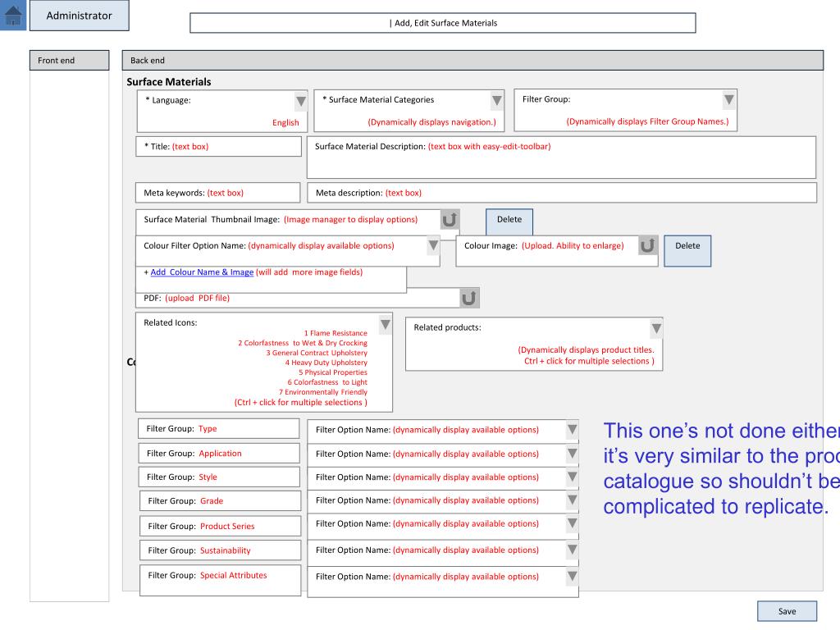The height and width of the screenshot is (630, 840).
Task: Select '7 Environmentally Friendly' option
Action: click(323, 392)
